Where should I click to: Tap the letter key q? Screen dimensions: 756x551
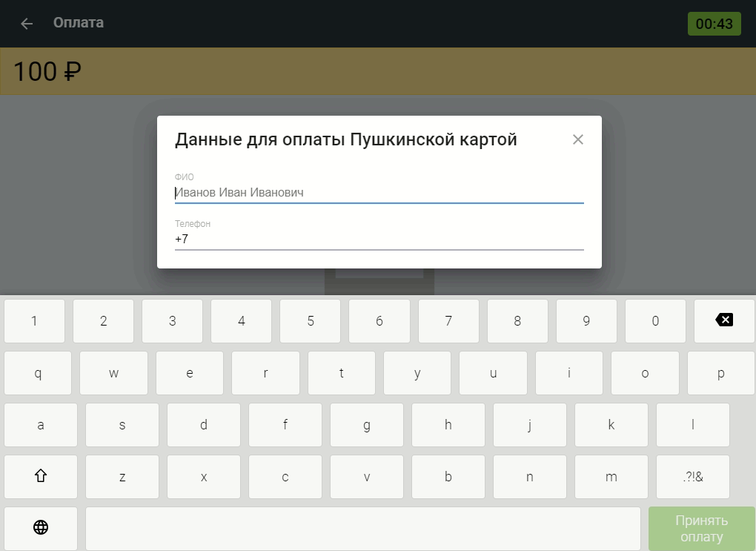click(38, 373)
